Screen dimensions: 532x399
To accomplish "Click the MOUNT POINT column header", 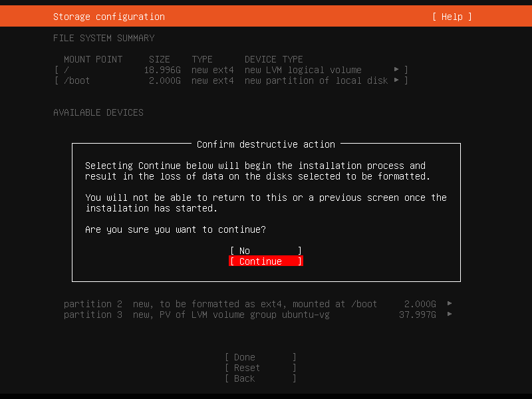I will tap(93, 59).
